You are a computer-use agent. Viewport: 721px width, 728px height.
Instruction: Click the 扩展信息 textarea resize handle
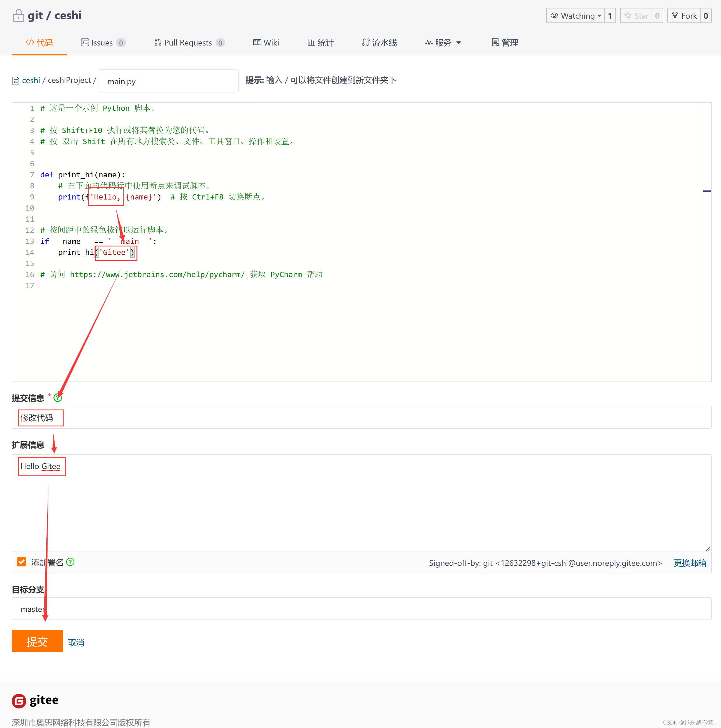coord(708,549)
